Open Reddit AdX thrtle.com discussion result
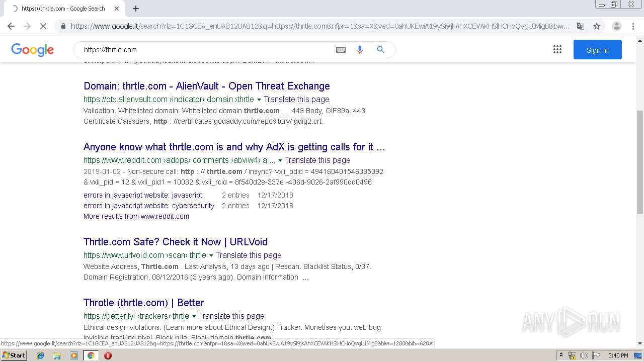 coord(234,147)
